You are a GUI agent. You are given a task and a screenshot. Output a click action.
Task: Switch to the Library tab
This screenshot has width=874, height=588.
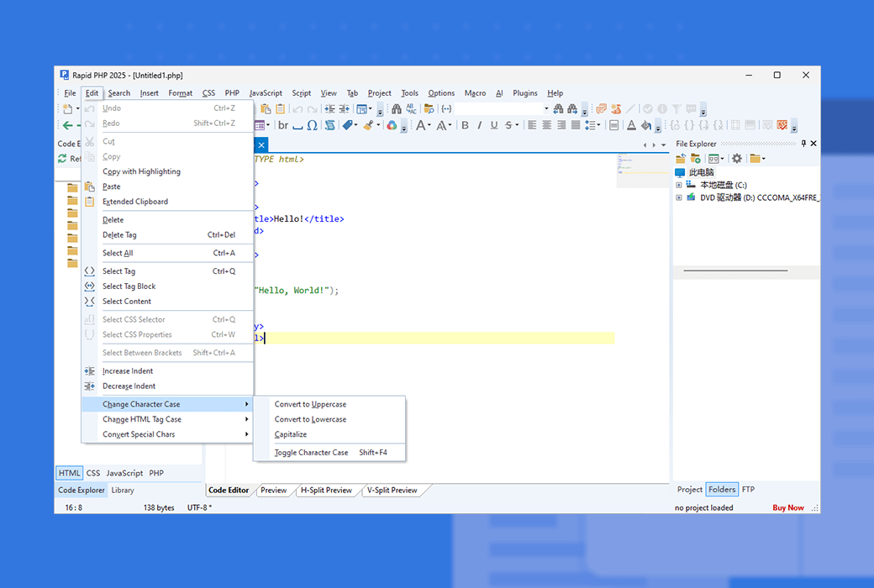pos(123,491)
